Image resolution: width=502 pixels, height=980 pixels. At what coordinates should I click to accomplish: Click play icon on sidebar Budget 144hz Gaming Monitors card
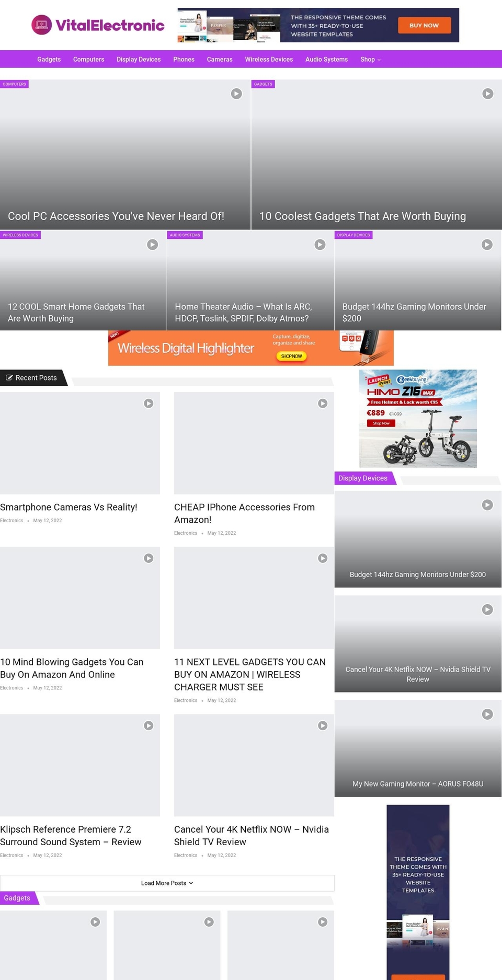point(487,505)
